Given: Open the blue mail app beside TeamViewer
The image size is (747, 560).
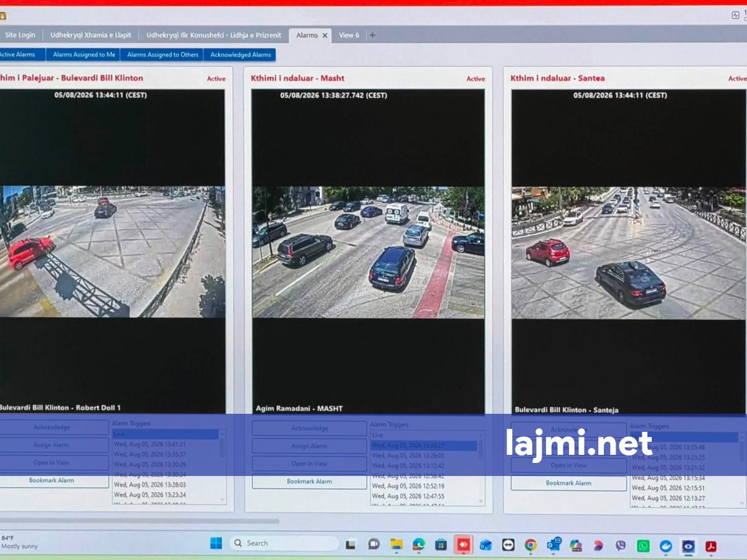Looking at the screenshot, I should 486,546.
